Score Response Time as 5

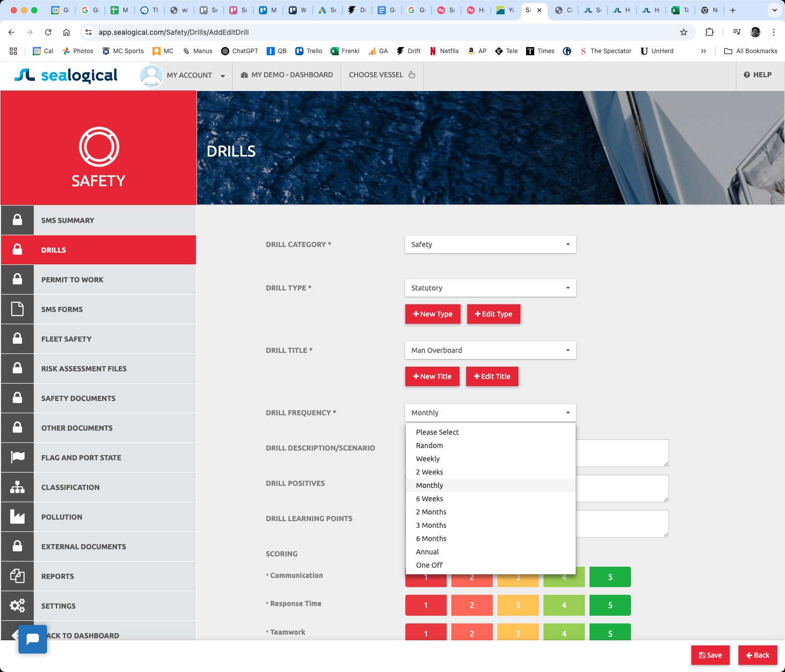tap(610, 605)
